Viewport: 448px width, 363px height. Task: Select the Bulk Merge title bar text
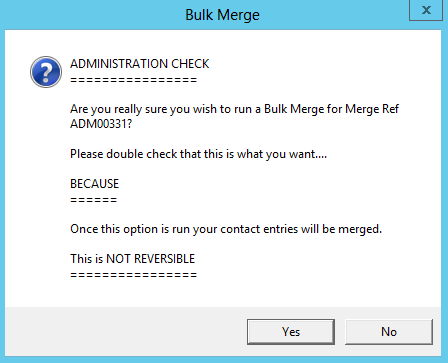point(222,15)
